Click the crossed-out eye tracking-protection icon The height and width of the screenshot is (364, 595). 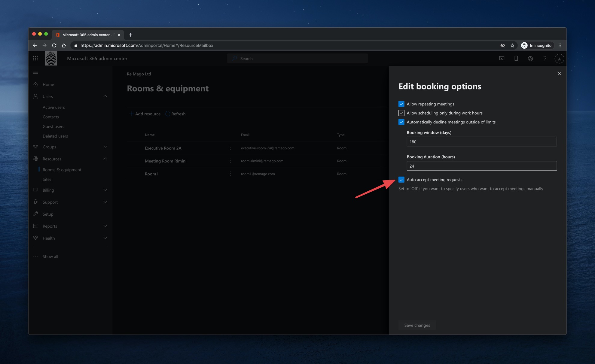(x=503, y=45)
